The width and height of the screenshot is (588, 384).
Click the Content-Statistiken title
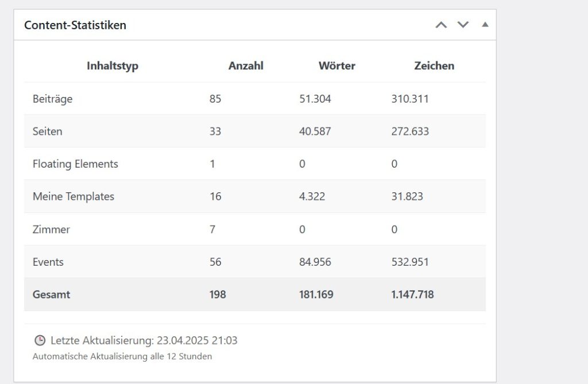74,25
